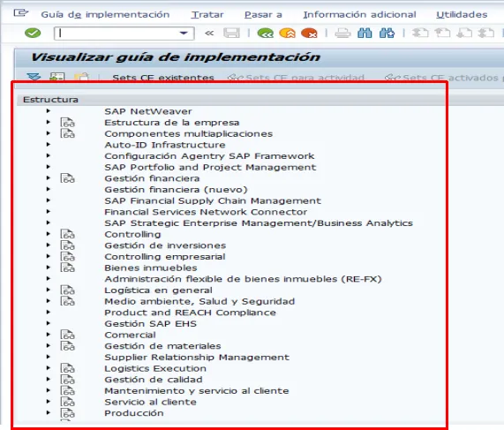Select Mantenimiento y servicio al cliente row

(197, 391)
